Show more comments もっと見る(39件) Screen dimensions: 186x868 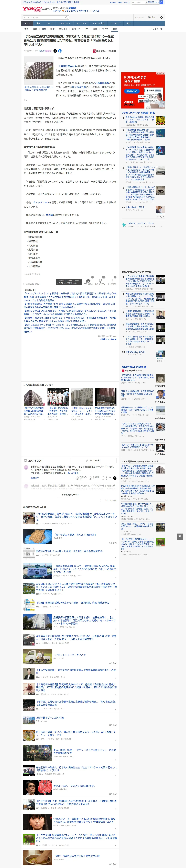(70, 494)
